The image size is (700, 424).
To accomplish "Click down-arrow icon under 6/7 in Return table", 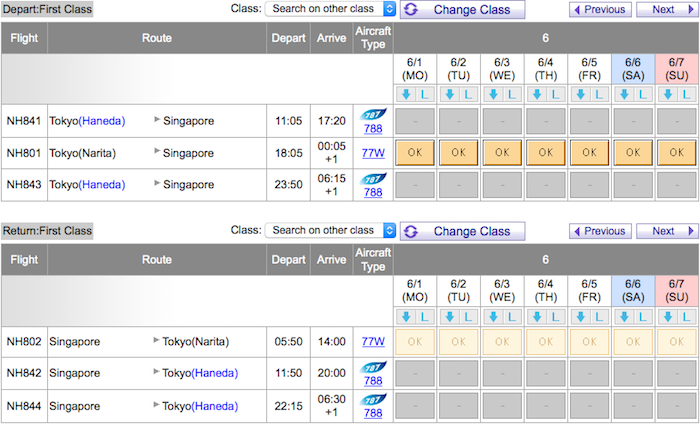I will click(x=668, y=316).
